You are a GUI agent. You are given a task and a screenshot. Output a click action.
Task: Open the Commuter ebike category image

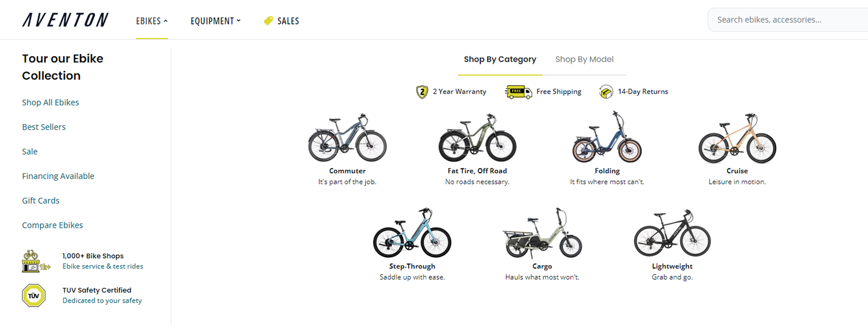[347, 140]
